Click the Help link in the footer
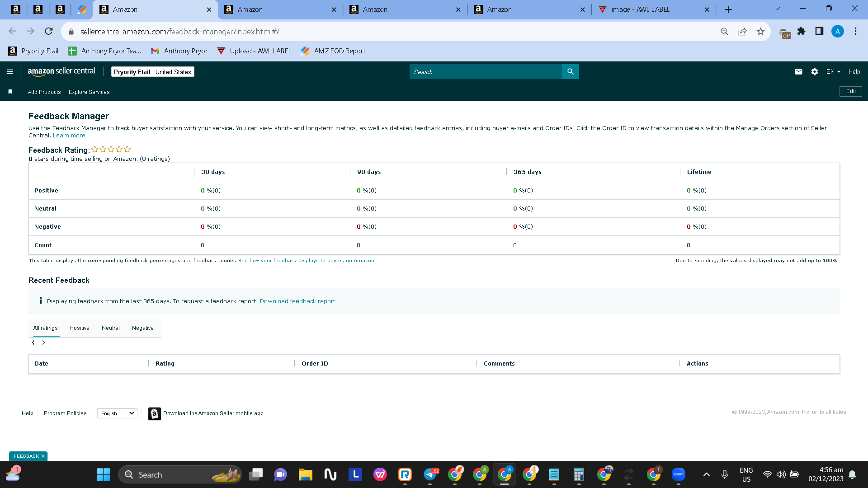The width and height of the screenshot is (868, 488). pos(28,413)
